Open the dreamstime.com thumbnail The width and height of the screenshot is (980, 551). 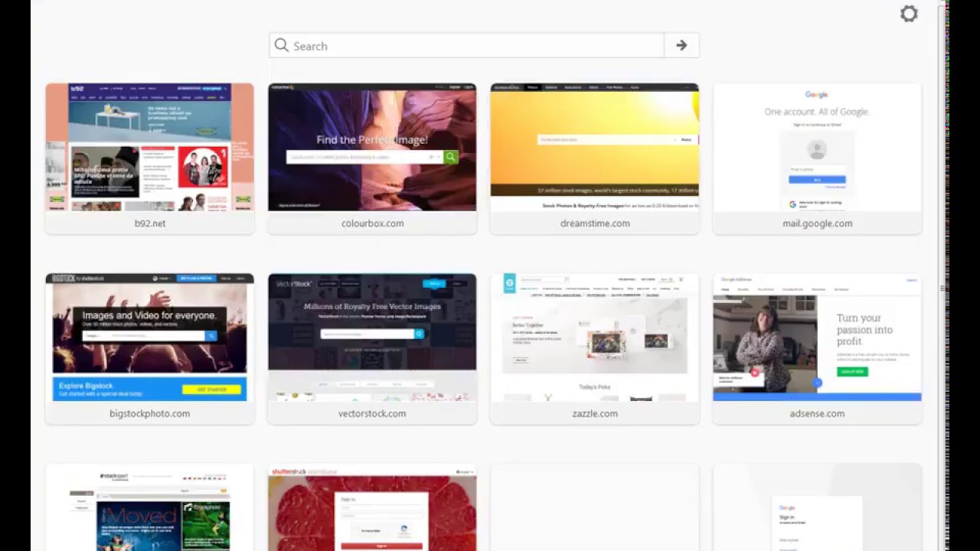[595, 147]
